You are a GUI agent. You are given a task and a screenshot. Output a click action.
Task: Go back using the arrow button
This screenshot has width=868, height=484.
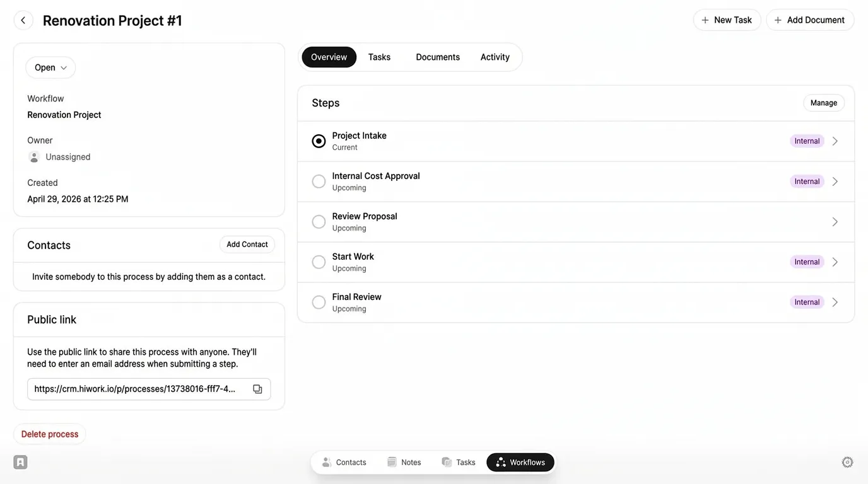tap(23, 20)
